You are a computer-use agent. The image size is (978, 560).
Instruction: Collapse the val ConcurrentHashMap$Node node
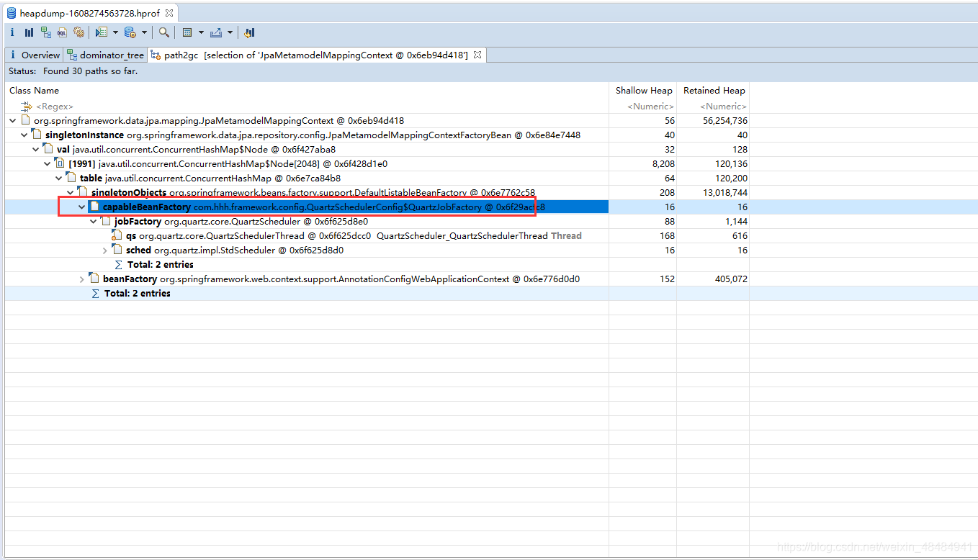tap(35, 150)
